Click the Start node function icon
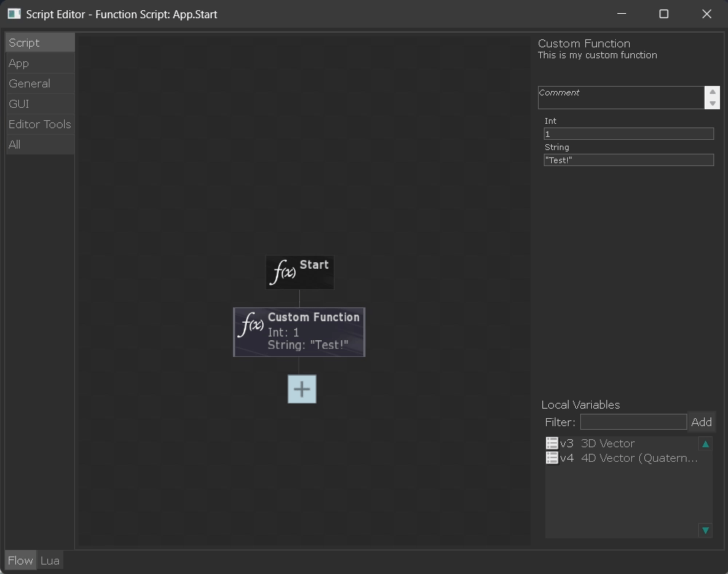 coord(283,272)
